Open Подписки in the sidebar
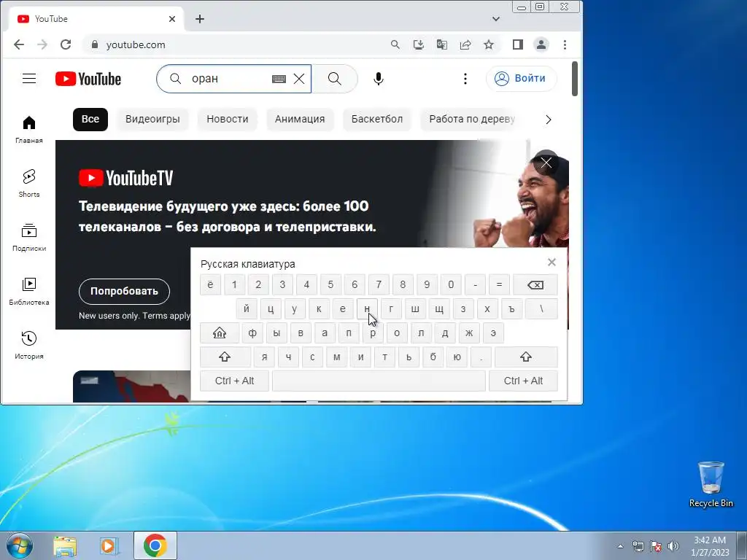The image size is (747, 560). coord(29,237)
